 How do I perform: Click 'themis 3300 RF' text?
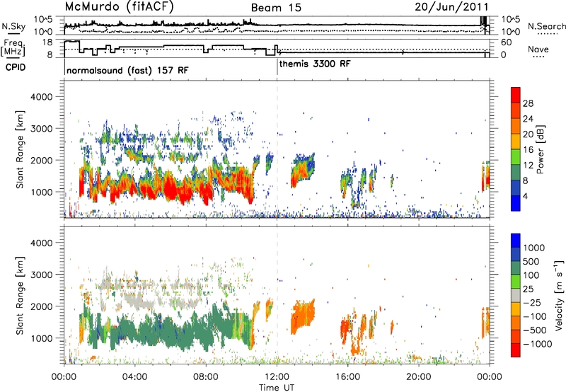coord(315,64)
